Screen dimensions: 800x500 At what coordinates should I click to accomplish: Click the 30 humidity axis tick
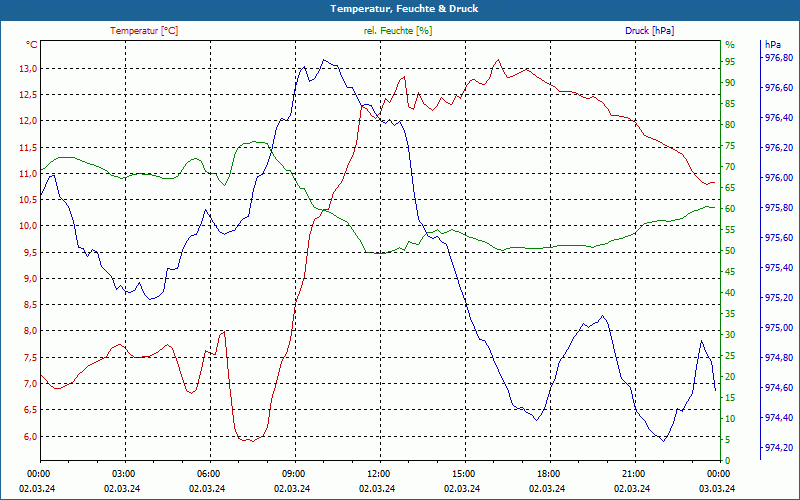pyautogui.click(x=730, y=335)
